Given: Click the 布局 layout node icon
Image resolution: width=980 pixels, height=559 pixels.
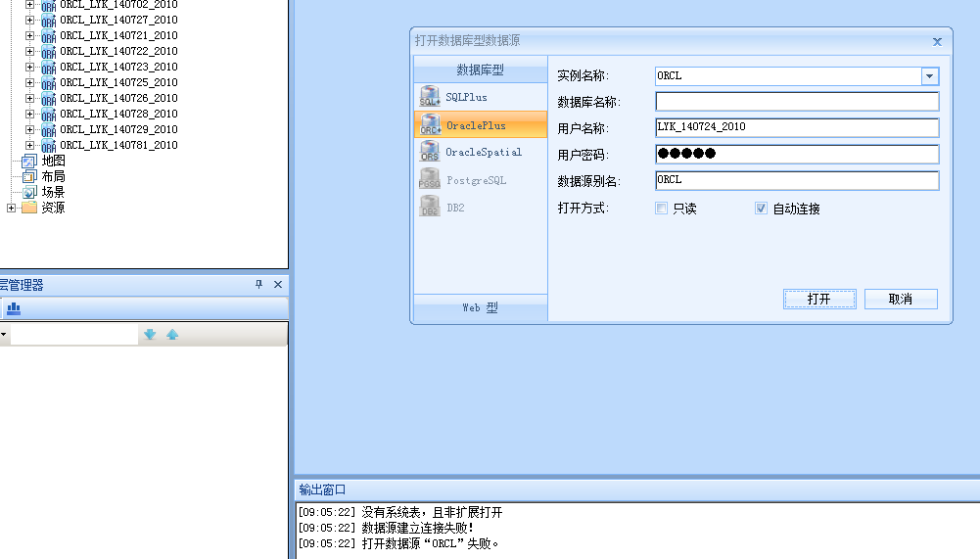Looking at the screenshot, I should (x=28, y=177).
